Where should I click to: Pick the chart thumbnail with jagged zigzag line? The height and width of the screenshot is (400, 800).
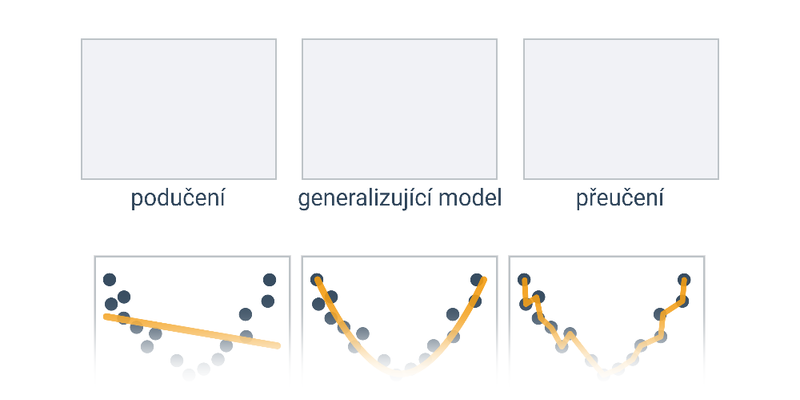click(607, 317)
